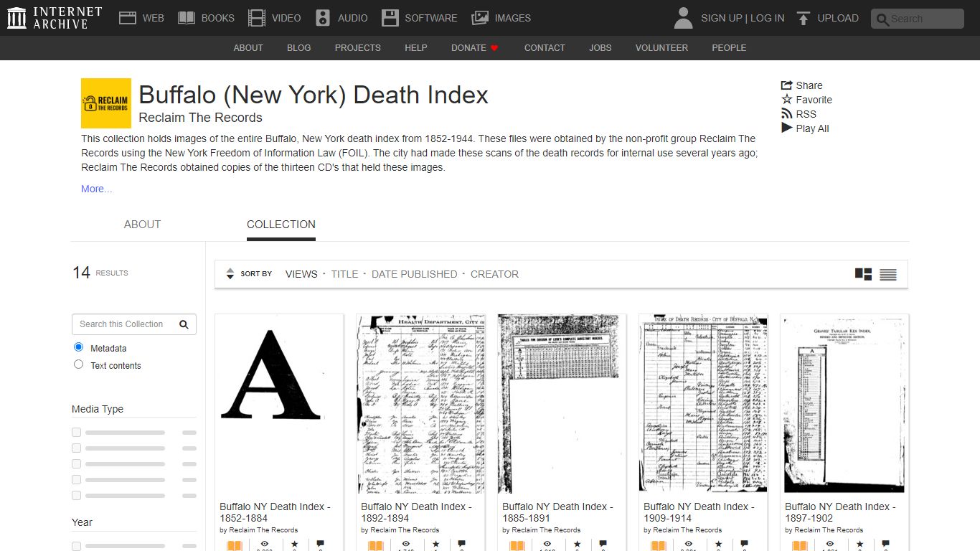Select the Text contents radio button
980x551 pixels.
click(79, 364)
